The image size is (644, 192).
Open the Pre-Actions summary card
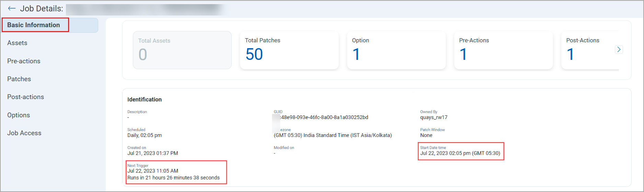pyautogui.click(x=503, y=50)
